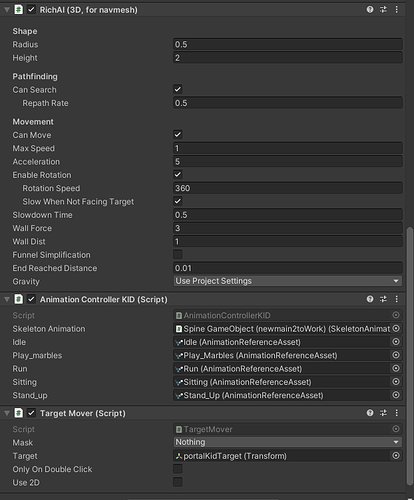Click the Idle AnimationReferenceAsset field
414x500 pixels.
pyautogui.click(x=282, y=342)
